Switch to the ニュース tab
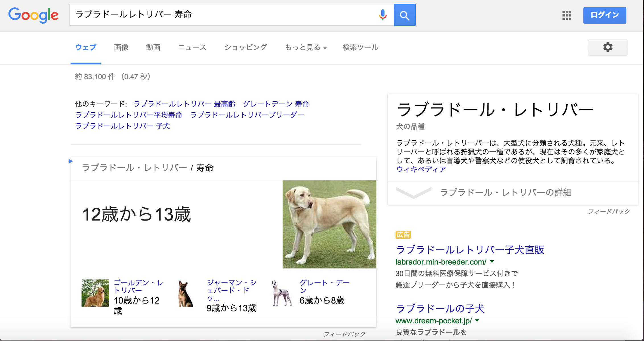Viewport: 644px width, 341px height. pyautogui.click(x=192, y=47)
